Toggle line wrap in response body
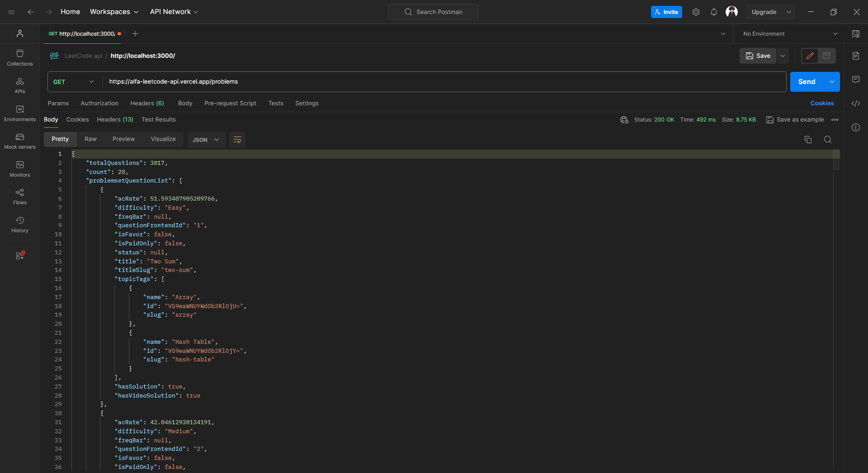This screenshot has height=473, width=868. [237, 140]
